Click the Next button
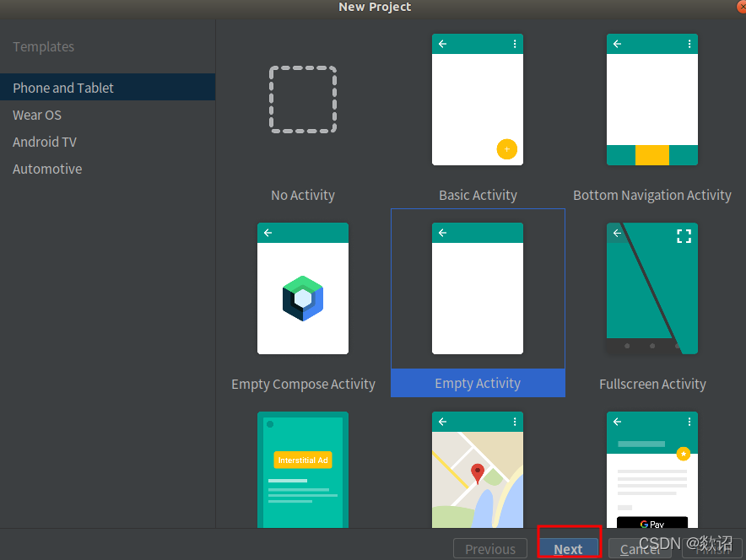Screen dimensions: 746x560 (568, 548)
